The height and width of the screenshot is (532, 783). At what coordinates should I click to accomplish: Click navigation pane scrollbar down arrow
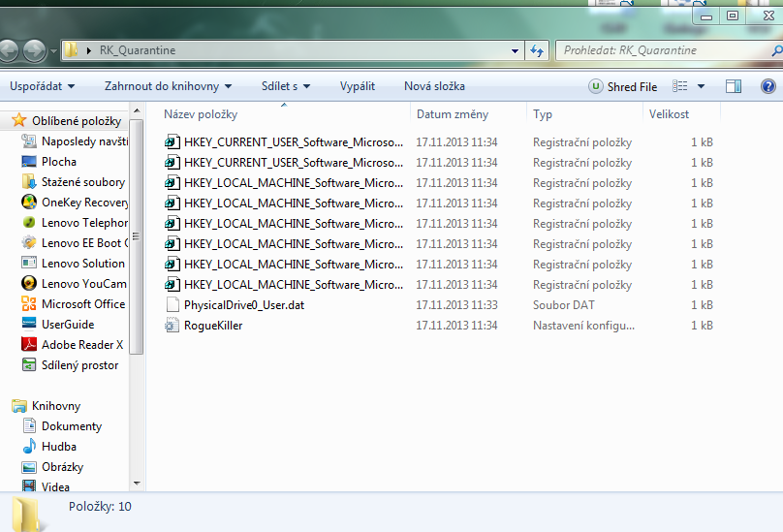point(137,483)
